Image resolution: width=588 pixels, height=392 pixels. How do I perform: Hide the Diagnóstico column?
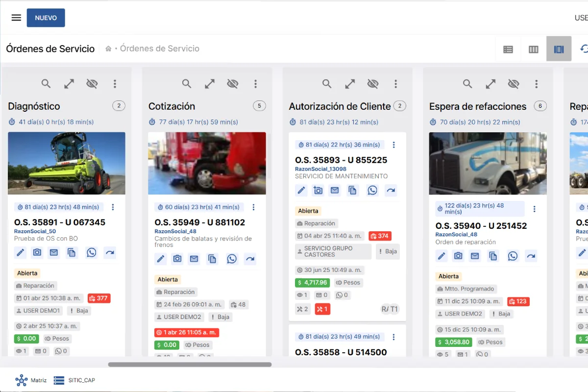tap(92, 84)
